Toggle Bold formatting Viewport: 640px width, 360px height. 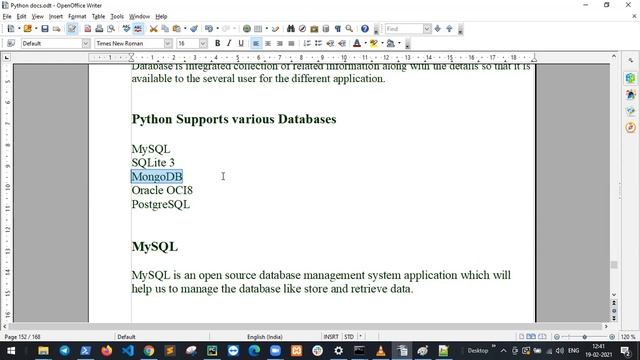[x=218, y=43]
